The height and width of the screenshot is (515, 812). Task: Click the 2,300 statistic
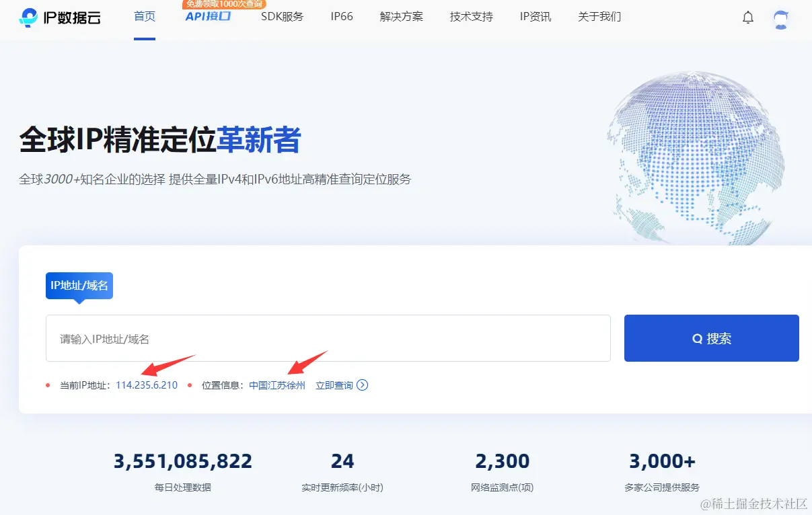(503, 461)
